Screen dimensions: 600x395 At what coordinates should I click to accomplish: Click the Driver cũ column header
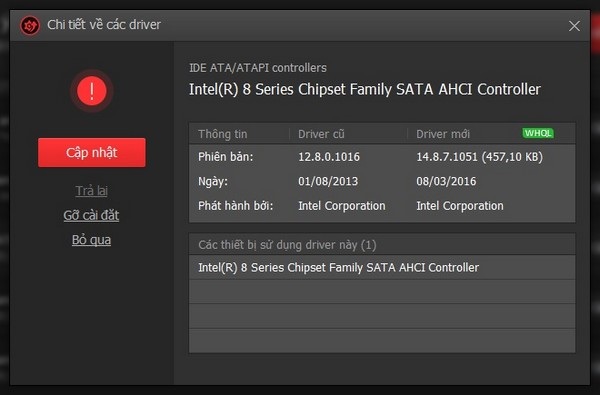tap(321, 134)
